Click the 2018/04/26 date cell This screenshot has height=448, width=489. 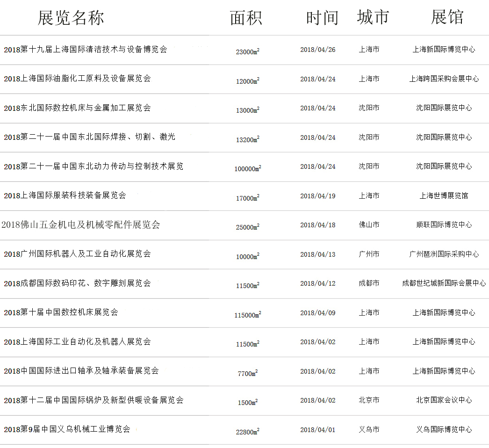[x=318, y=50]
